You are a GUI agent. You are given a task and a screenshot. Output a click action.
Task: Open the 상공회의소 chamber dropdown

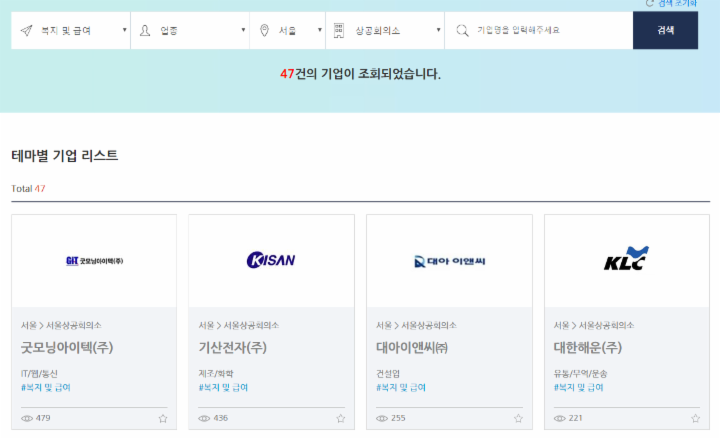(x=385, y=30)
